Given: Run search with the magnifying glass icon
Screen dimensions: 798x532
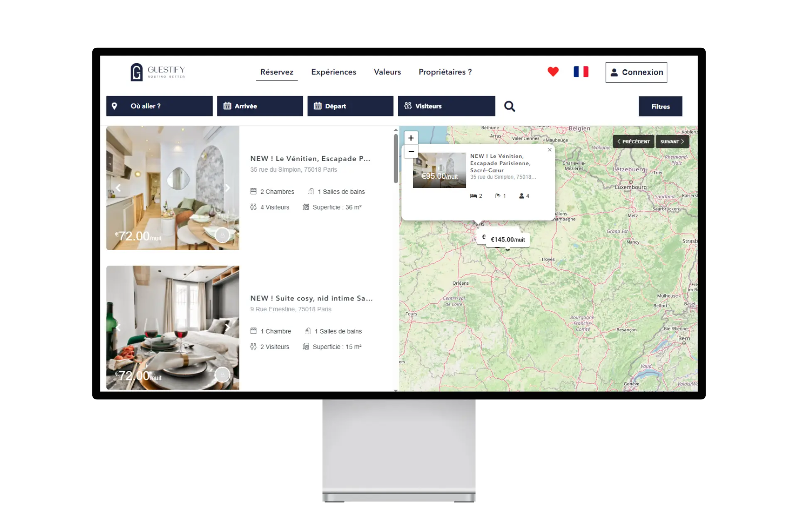Looking at the screenshot, I should coord(510,106).
